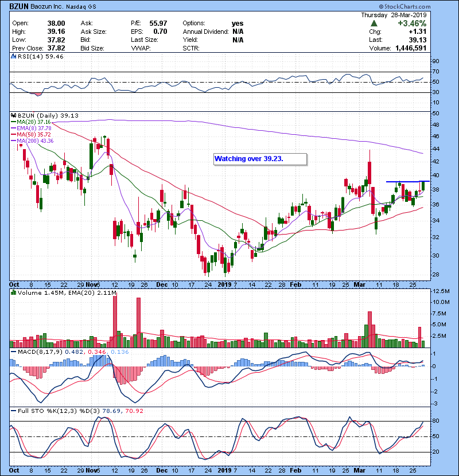This screenshot has width=459, height=476.
Task: Click the MA(50) 35.72 legend entry
Action: (x=31, y=134)
